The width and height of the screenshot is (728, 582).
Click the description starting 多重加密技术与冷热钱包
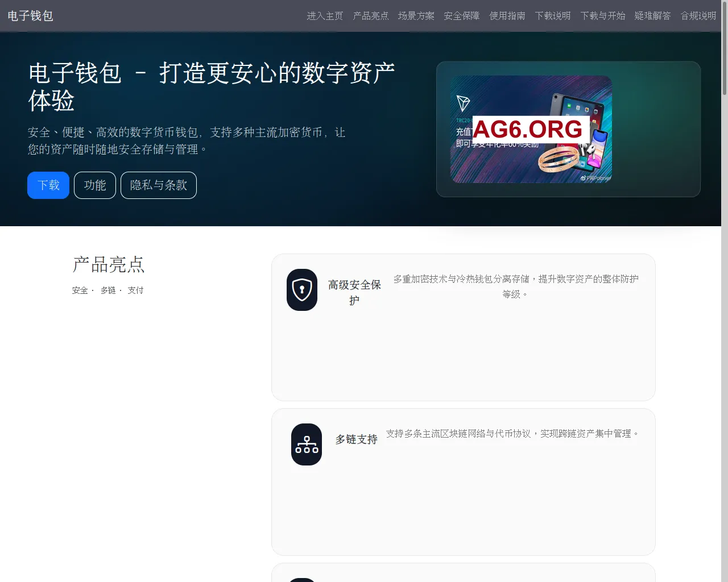[x=516, y=286]
